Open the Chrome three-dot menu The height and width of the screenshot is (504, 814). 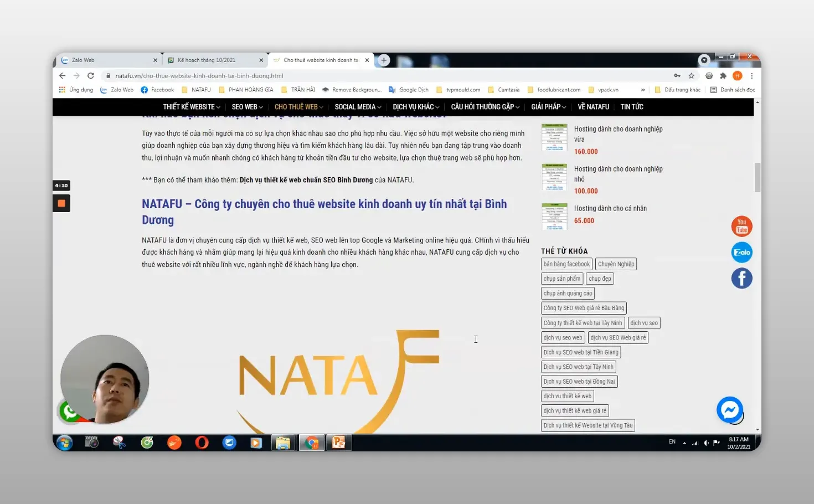751,76
